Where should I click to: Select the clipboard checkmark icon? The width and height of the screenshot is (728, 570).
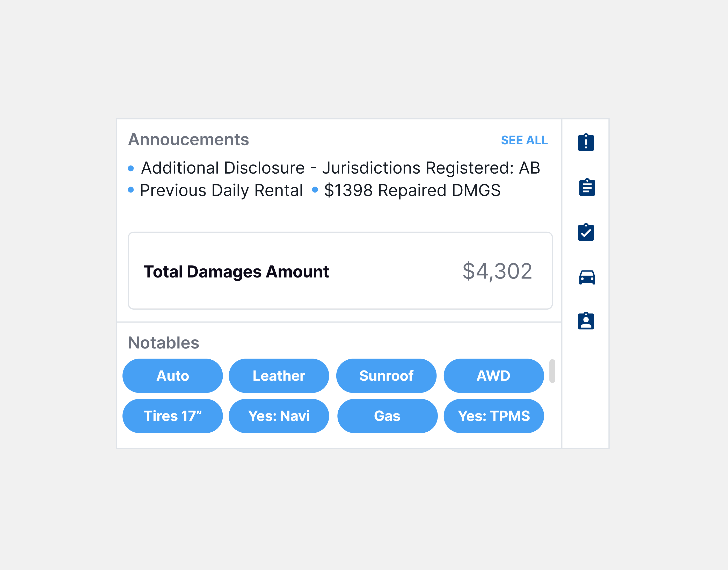[586, 232]
